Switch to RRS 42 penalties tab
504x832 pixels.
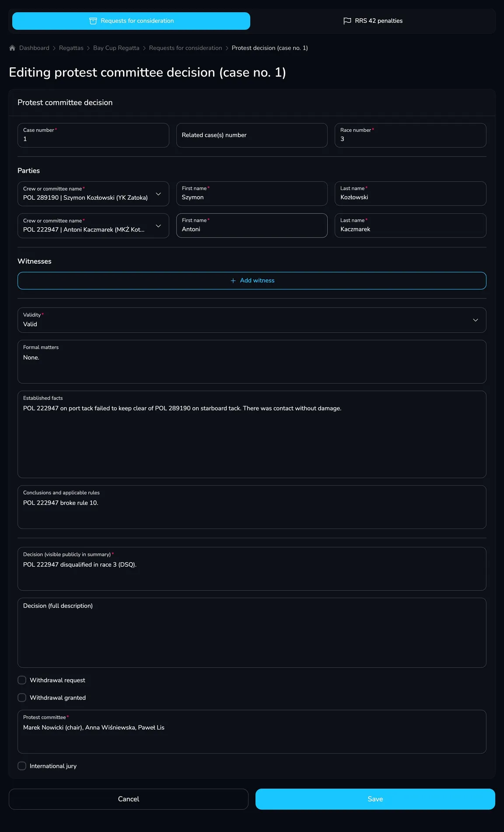373,21
